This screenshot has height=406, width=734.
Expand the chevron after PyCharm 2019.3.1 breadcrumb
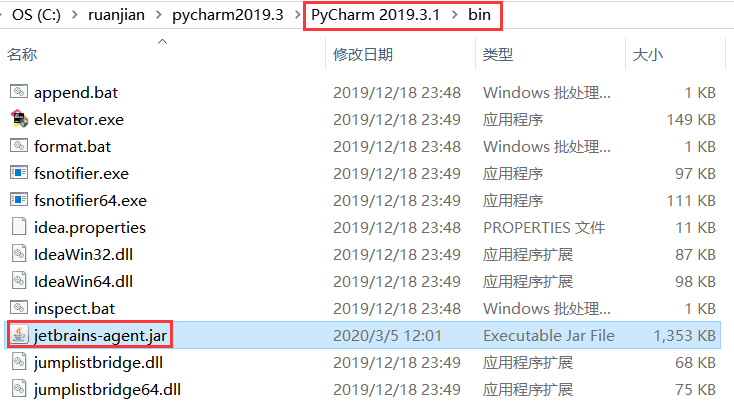[x=455, y=15]
